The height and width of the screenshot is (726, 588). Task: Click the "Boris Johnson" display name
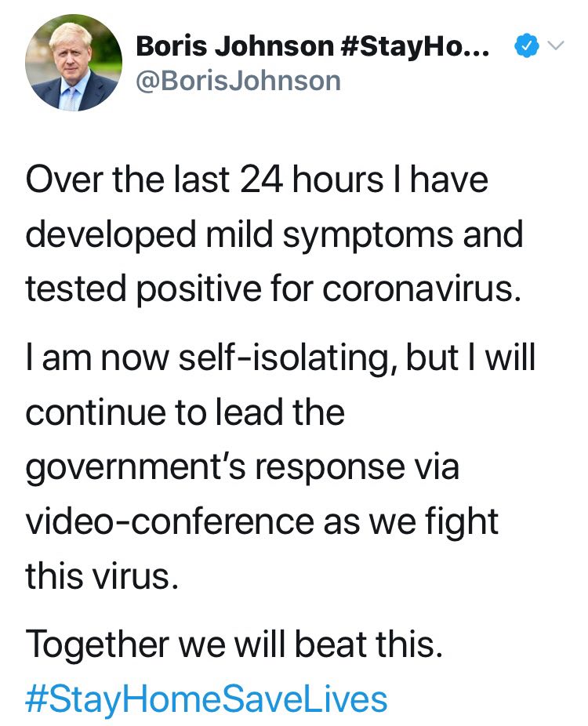(x=234, y=46)
